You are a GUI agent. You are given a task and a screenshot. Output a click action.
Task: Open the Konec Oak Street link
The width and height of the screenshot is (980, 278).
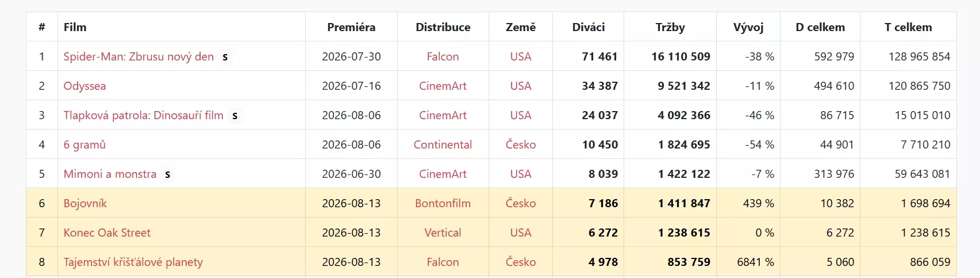[107, 233]
